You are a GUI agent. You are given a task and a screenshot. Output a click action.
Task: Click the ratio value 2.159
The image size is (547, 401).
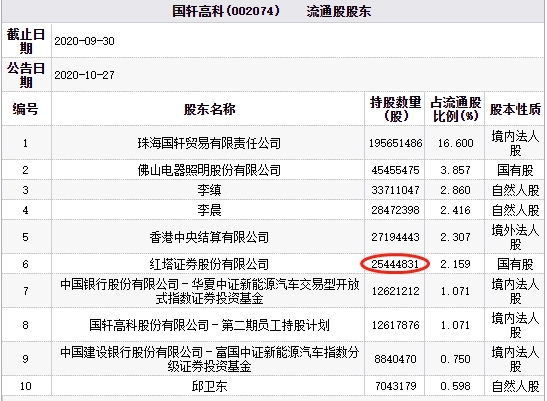(x=456, y=264)
